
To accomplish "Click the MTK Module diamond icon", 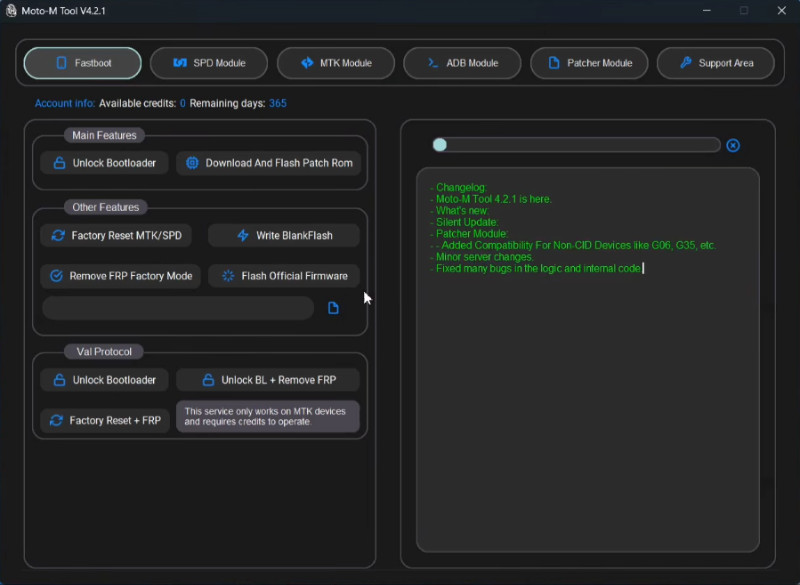I will (307, 63).
